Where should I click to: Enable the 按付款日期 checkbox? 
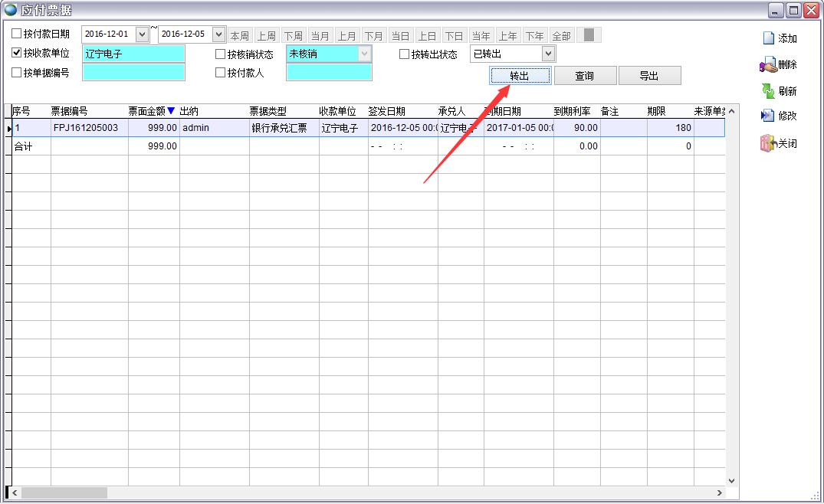[x=17, y=34]
